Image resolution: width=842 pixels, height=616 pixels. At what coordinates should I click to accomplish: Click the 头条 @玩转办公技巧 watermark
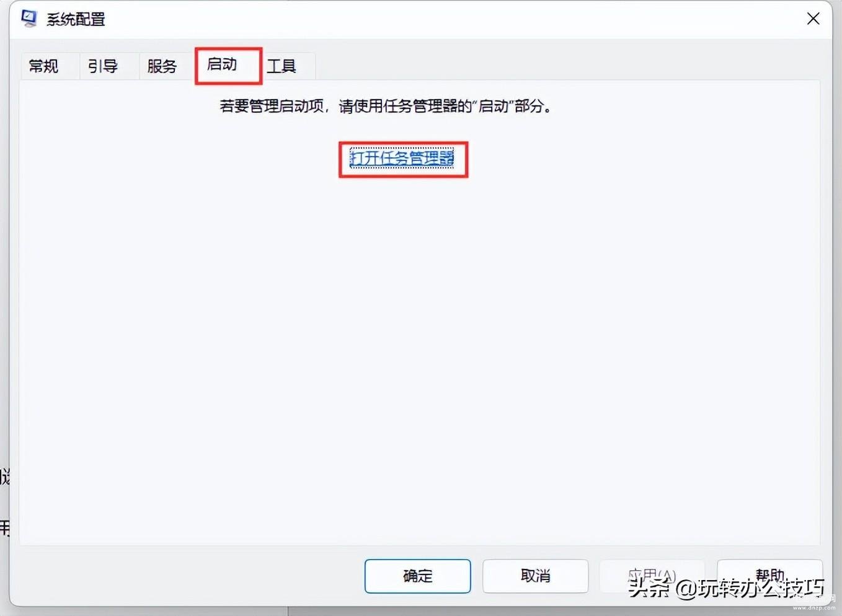[725, 587]
